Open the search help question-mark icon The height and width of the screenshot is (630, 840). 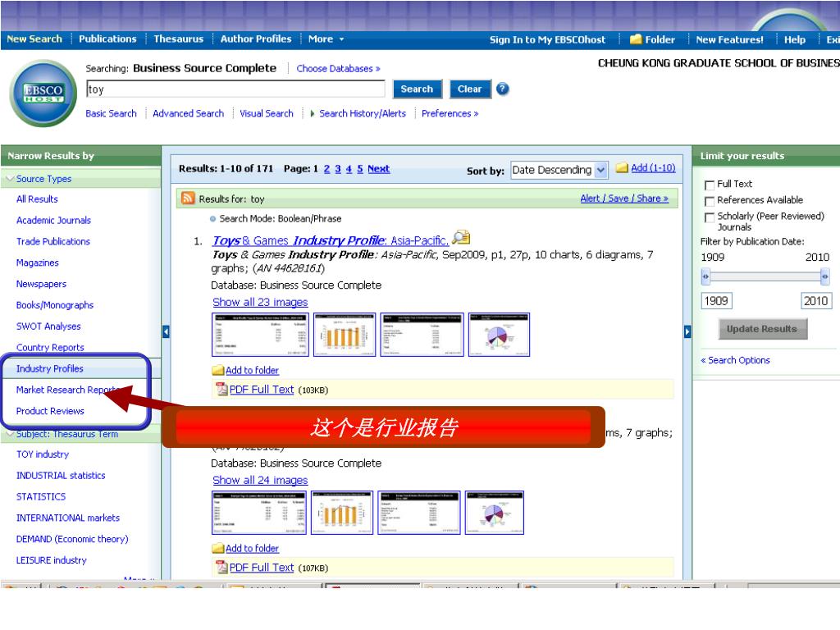(502, 89)
